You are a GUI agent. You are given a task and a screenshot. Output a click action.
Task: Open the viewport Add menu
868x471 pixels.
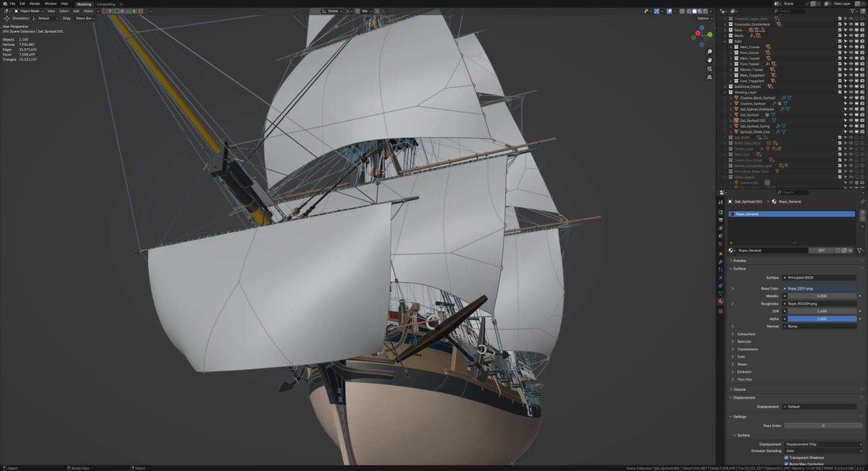click(76, 11)
